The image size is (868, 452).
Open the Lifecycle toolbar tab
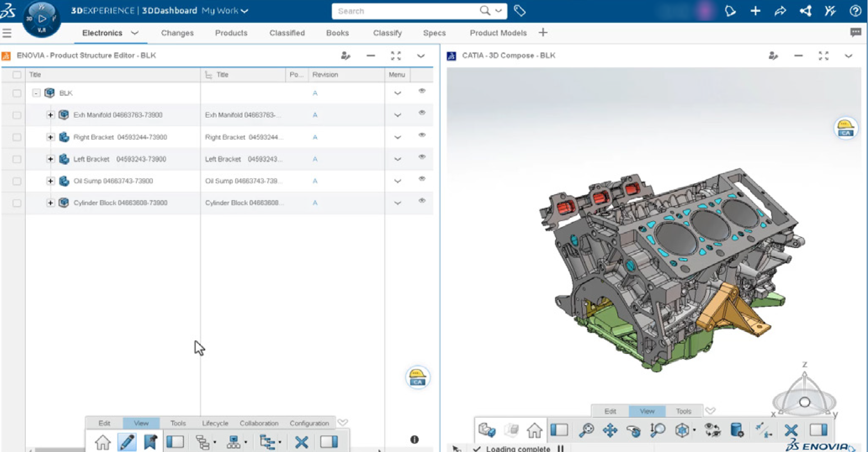215,423
